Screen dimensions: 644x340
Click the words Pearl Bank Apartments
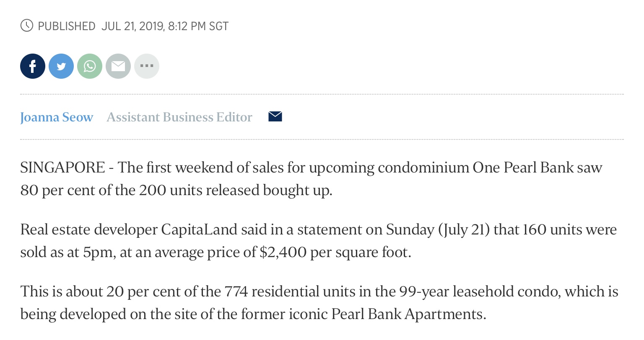pos(408,314)
